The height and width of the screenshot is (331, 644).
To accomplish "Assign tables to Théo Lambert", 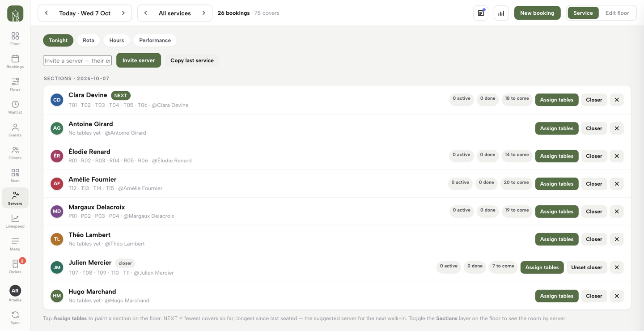I will pyautogui.click(x=557, y=239).
